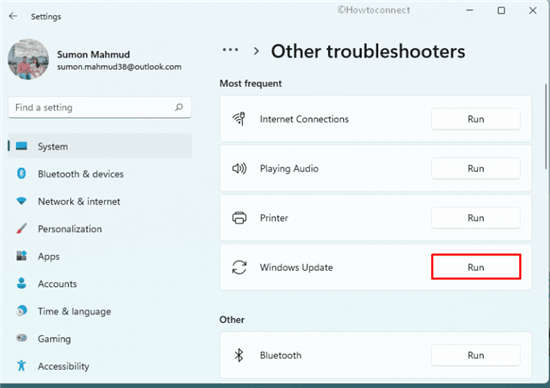Viewport: 550px width, 388px height.
Task: Click the Network & internet wifi icon
Action: coord(21,201)
